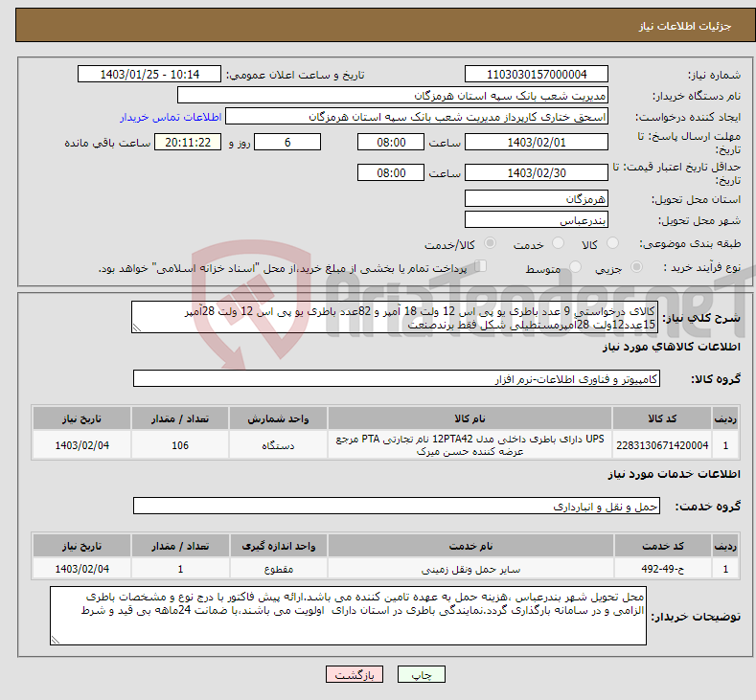This screenshot has width=756, height=700.
Task: Click the quantity cell showing 106
Action: [x=180, y=445]
